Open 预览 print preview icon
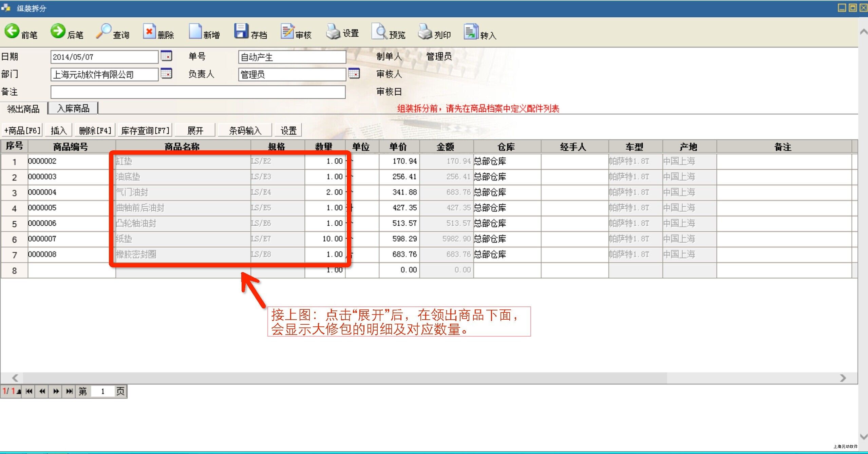 click(x=379, y=32)
